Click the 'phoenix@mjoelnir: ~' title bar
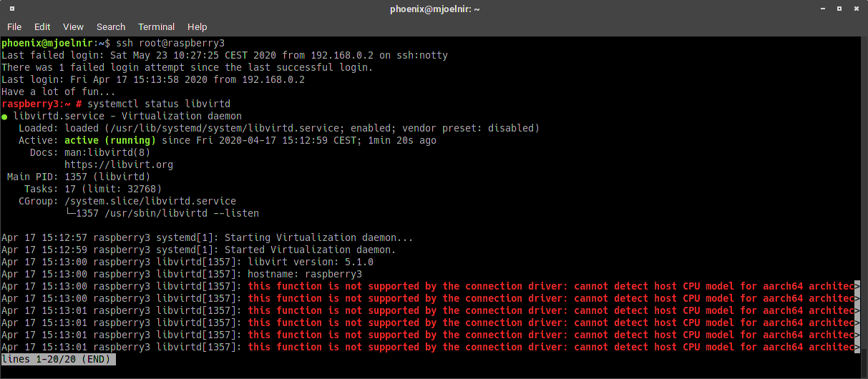This screenshot has height=379, width=868. tap(435, 9)
